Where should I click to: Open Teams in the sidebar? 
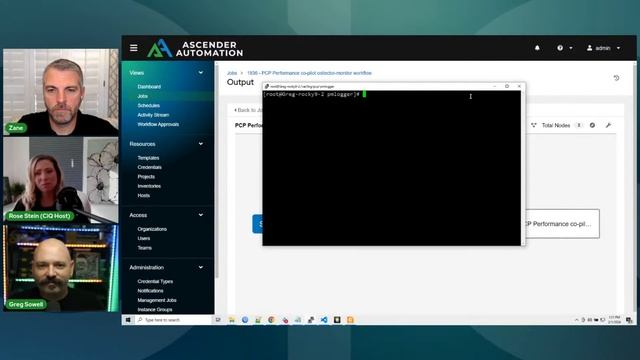pos(144,248)
